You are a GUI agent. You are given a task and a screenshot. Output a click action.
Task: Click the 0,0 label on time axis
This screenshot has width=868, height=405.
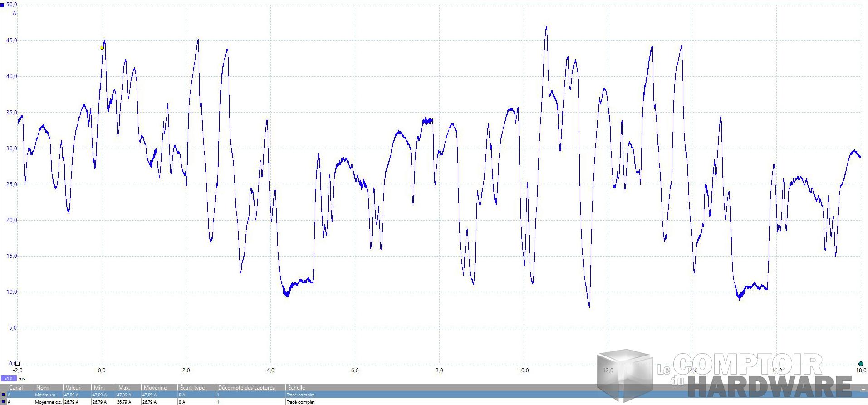coord(102,370)
